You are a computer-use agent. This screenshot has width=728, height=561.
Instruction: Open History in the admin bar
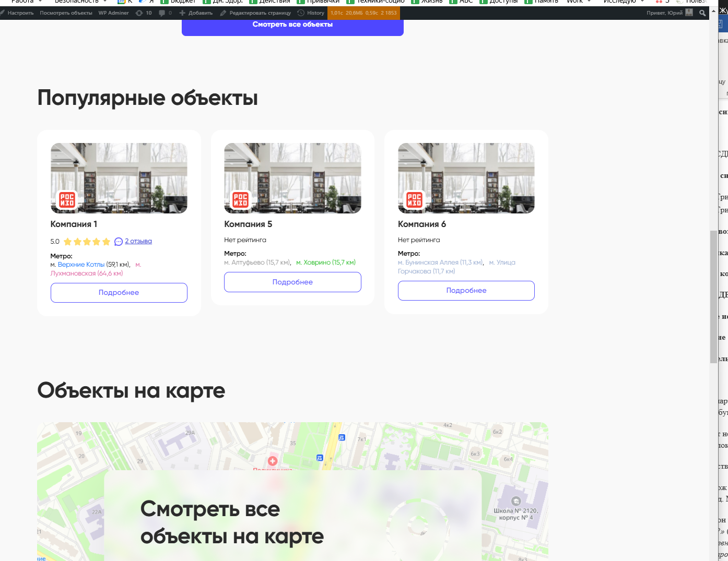(311, 13)
